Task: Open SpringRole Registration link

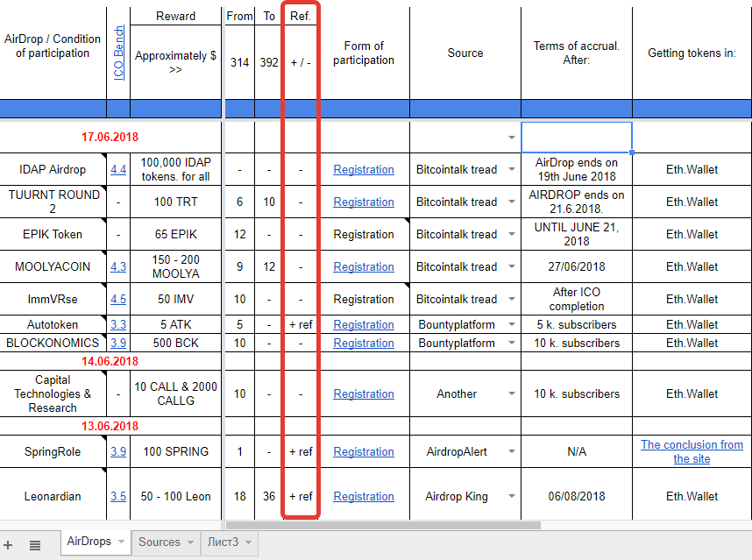Action: tap(364, 451)
